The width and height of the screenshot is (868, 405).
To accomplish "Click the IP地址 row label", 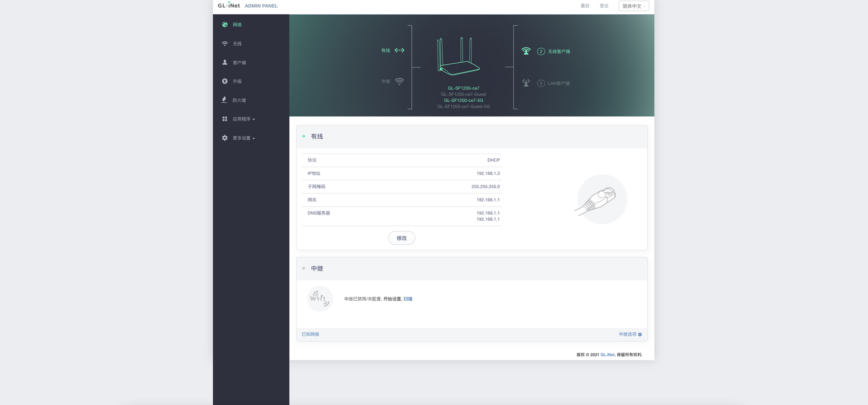I will tap(314, 173).
